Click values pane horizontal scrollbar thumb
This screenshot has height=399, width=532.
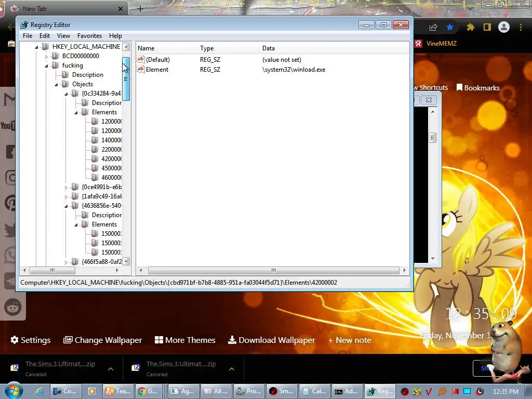tap(273, 270)
